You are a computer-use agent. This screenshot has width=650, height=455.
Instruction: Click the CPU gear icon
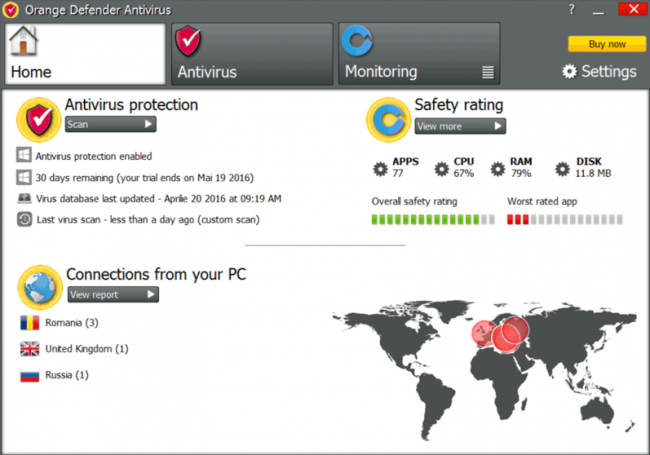point(441,169)
